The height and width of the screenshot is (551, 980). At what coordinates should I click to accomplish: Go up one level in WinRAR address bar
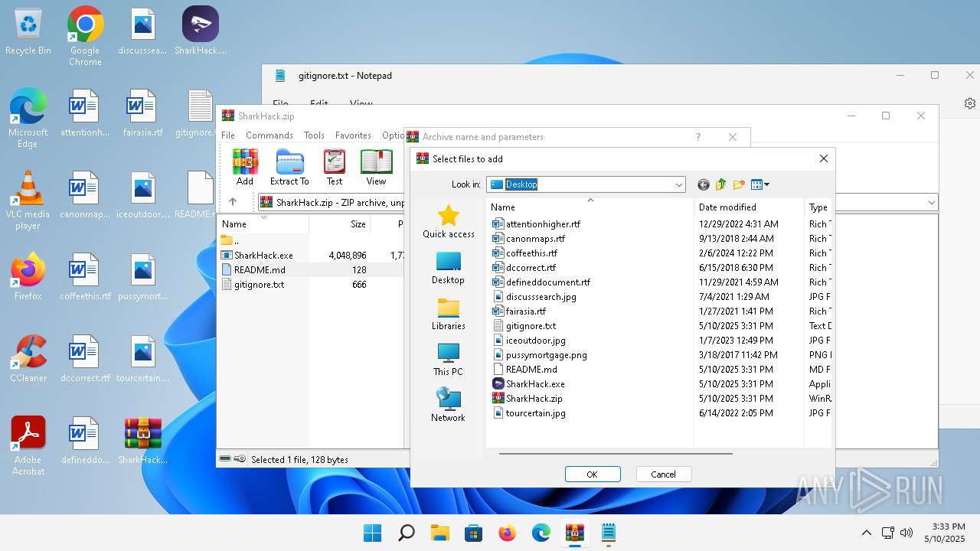233,202
